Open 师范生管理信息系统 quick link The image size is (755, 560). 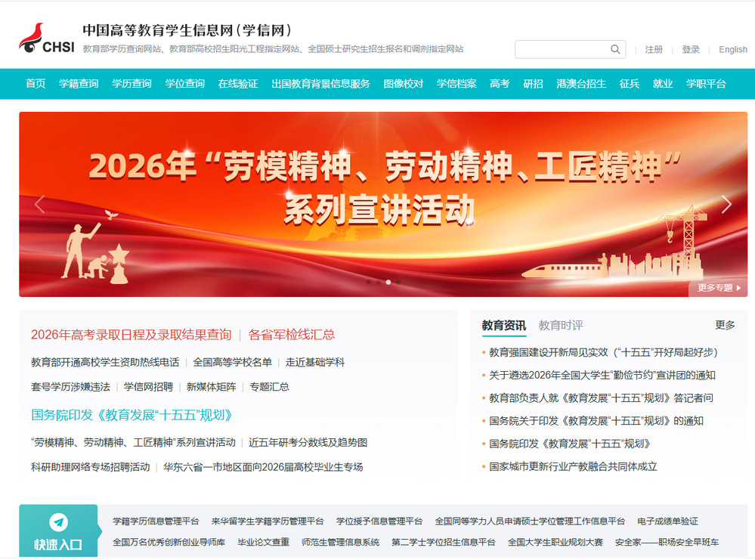[x=340, y=542]
